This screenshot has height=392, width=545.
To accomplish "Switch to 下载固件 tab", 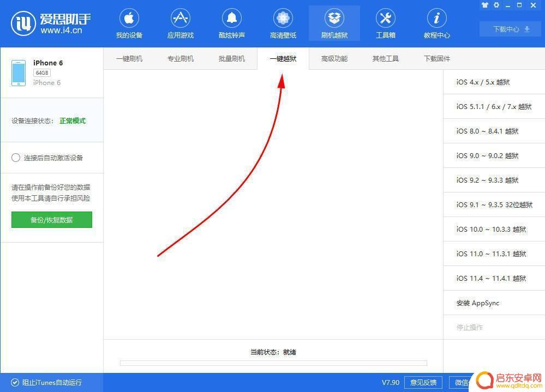I will coord(436,59).
